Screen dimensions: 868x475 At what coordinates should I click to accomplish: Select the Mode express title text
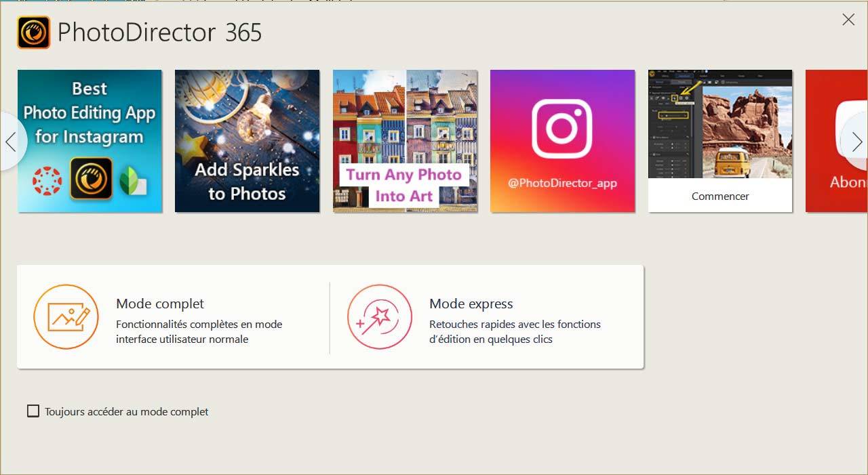tap(471, 304)
